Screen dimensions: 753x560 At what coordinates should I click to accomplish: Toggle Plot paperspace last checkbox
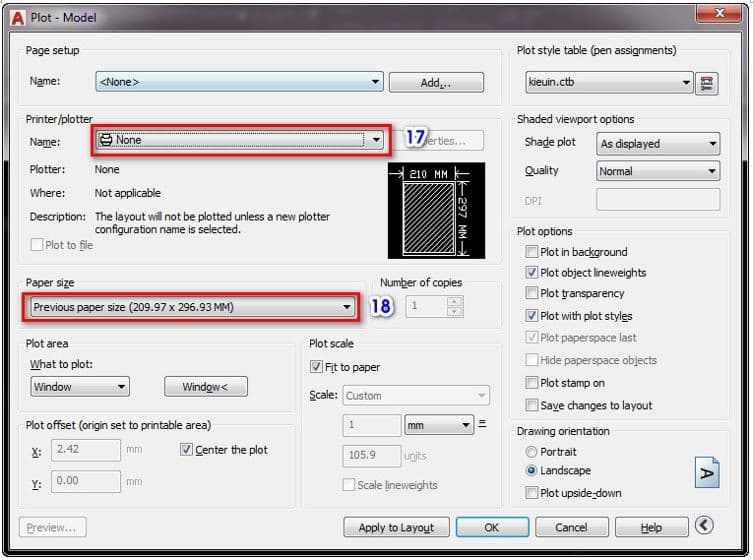click(x=531, y=337)
